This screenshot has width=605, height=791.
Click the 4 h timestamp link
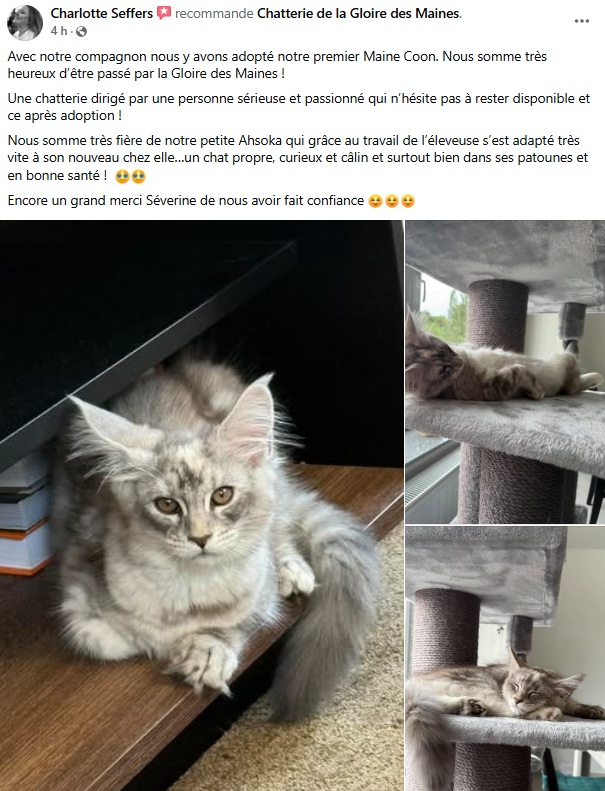tap(59, 31)
